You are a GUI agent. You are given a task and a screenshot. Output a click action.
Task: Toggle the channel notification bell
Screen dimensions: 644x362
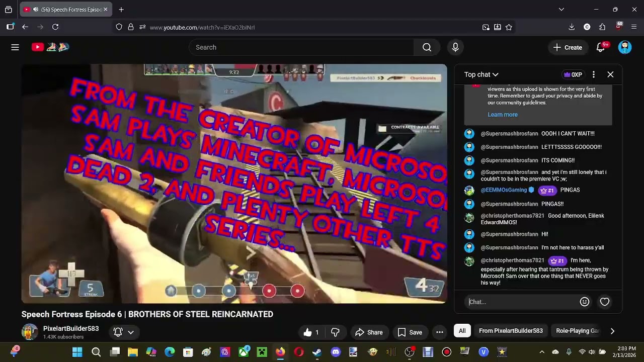click(118, 332)
